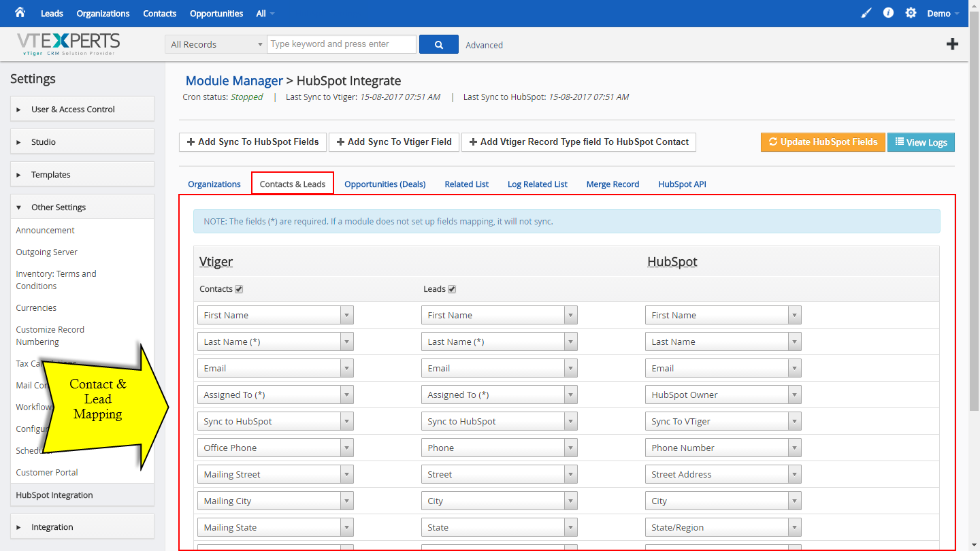Viewport: 980px width, 551px height.
Task: Open Customer Portal settings
Action: pyautogui.click(x=47, y=472)
